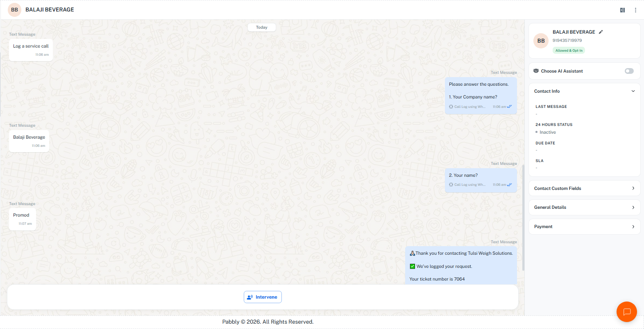Screen dimensions: 644x329
Task: Select the 'Log a service call' message
Action: click(31, 50)
